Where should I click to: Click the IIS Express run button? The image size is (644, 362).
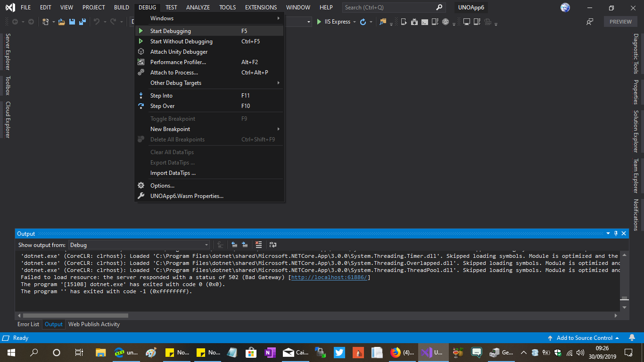point(334,22)
